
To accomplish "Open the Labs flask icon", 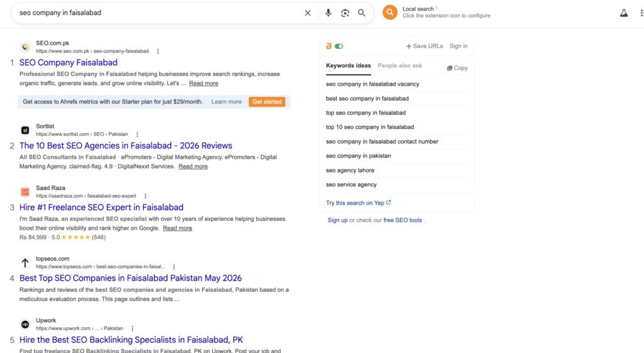I will [624, 13].
